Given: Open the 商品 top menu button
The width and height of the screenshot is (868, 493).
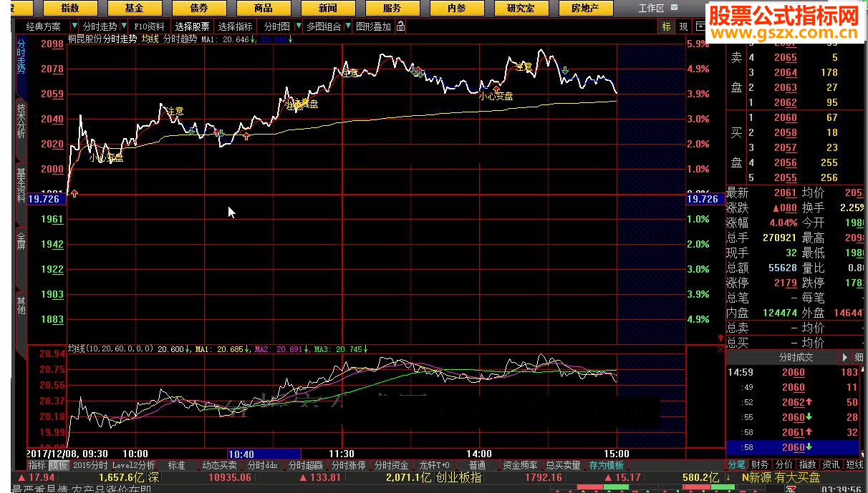Looking at the screenshot, I should (264, 8).
